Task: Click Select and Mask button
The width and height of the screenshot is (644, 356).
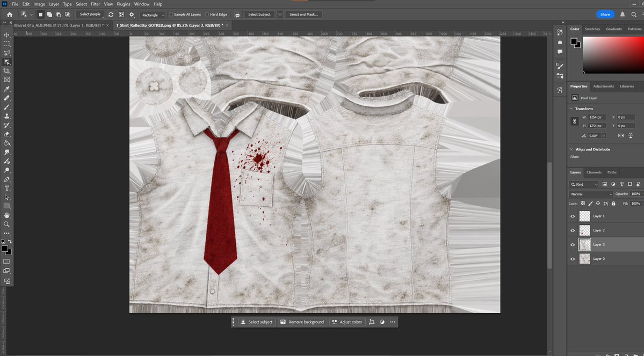Action: [303, 14]
